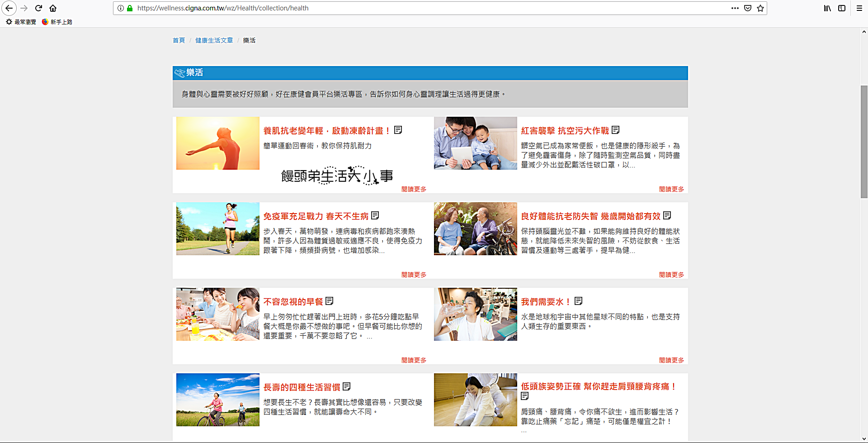Viewport: 868px width, 443px height.
Task: Open the page actions three-dot menu
Action: (x=735, y=8)
